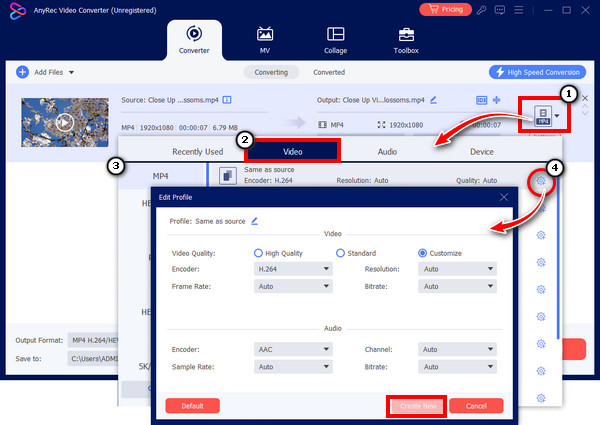Select Standard video quality option
600x425 pixels.
pyautogui.click(x=340, y=253)
